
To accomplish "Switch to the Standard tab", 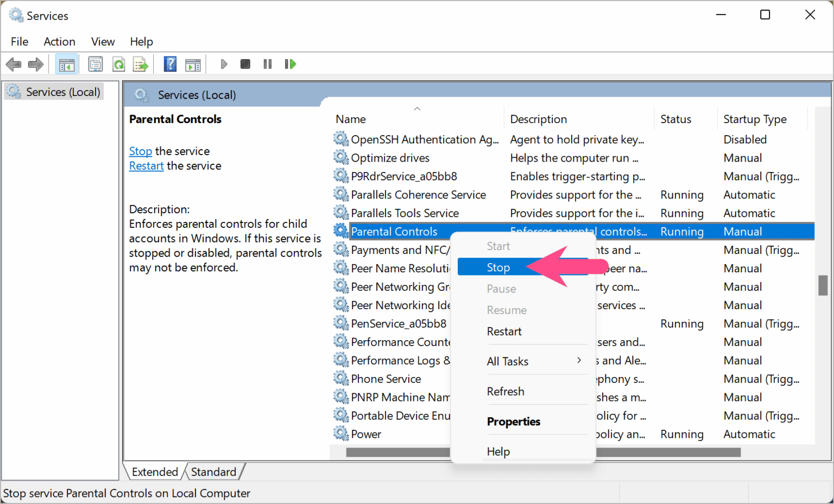I will pyautogui.click(x=213, y=471).
